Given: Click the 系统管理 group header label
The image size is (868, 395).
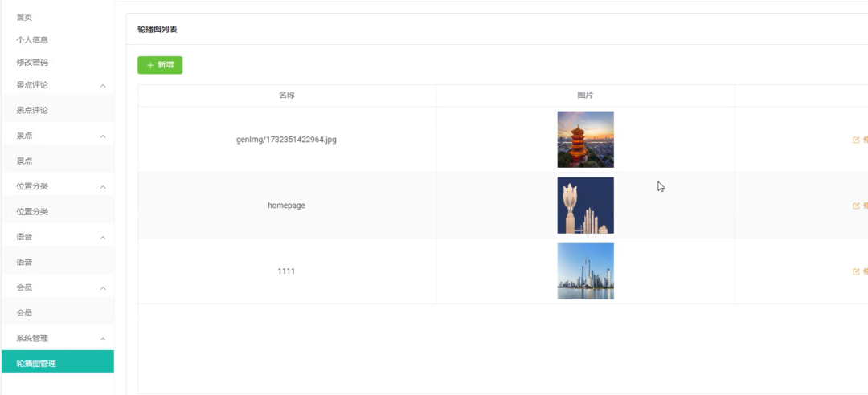Looking at the screenshot, I should pos(32,338).
